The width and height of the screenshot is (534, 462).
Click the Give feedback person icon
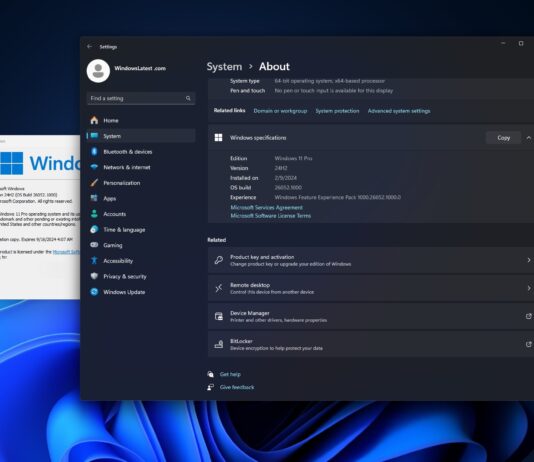click(210, 387)
